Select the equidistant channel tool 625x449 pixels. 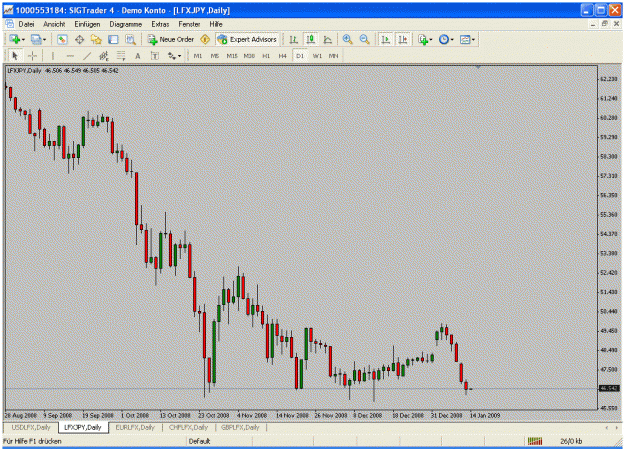[x=104, y=56]
